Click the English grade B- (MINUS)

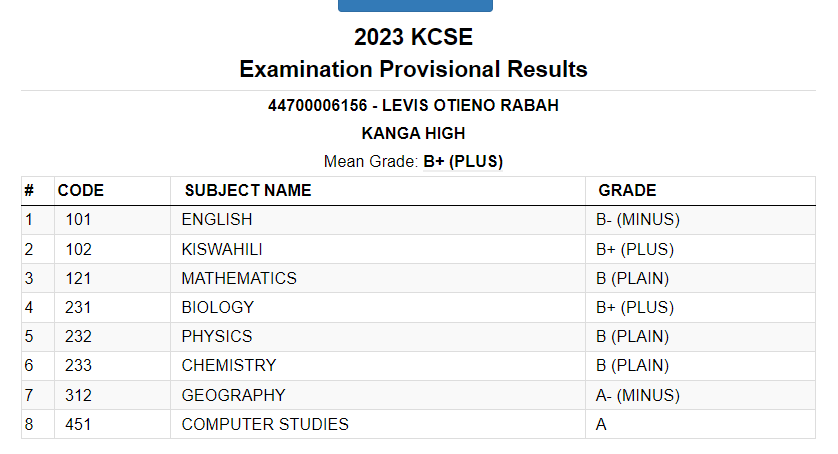[x=637, y=219]
